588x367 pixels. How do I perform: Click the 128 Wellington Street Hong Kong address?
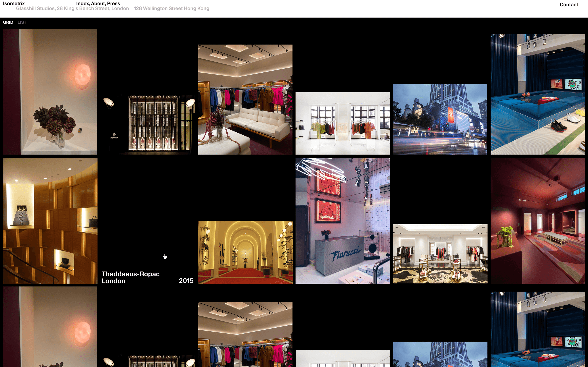click(x=171, y=9)
